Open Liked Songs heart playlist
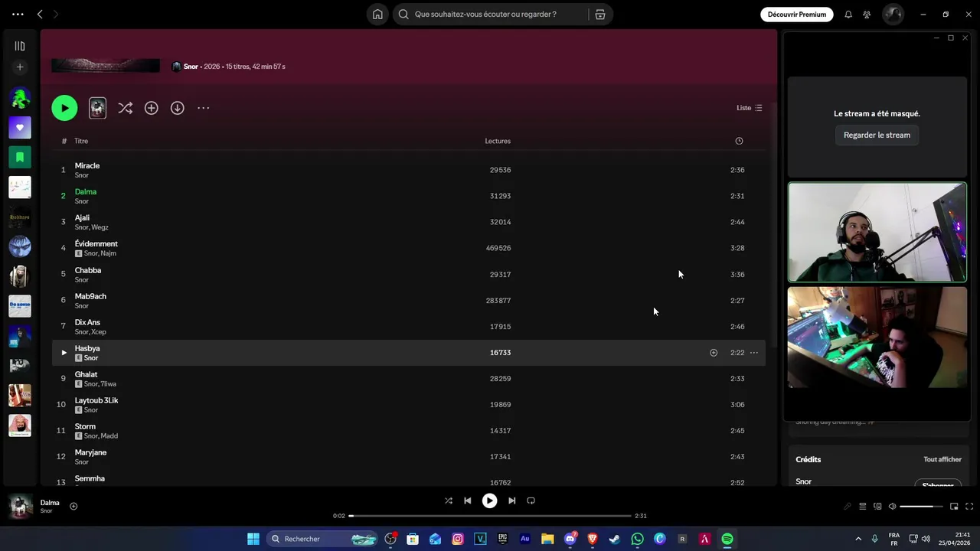 (x=20, y=127)
